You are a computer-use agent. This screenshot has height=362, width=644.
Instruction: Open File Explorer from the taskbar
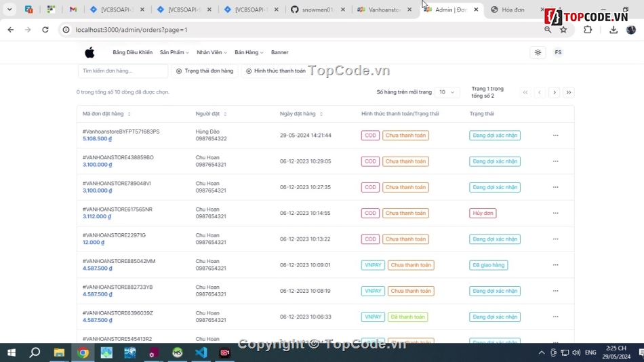pyautogui.click(x=59, y=353)
